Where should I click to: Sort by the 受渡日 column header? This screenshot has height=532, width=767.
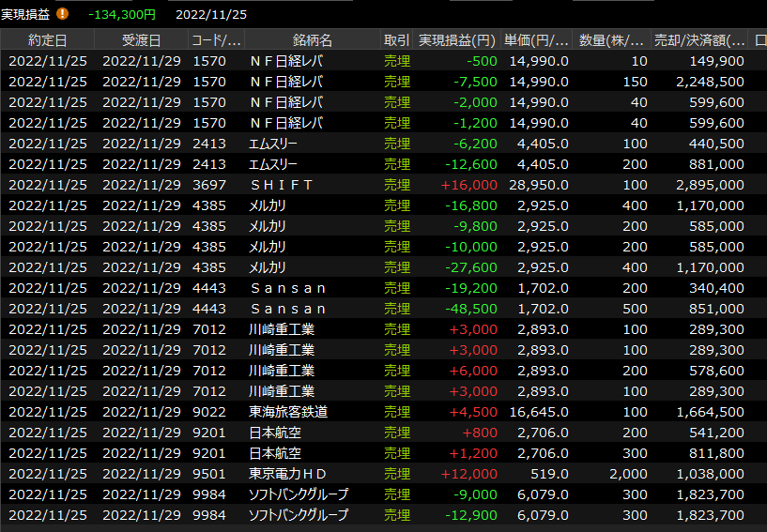pos(141,40)
